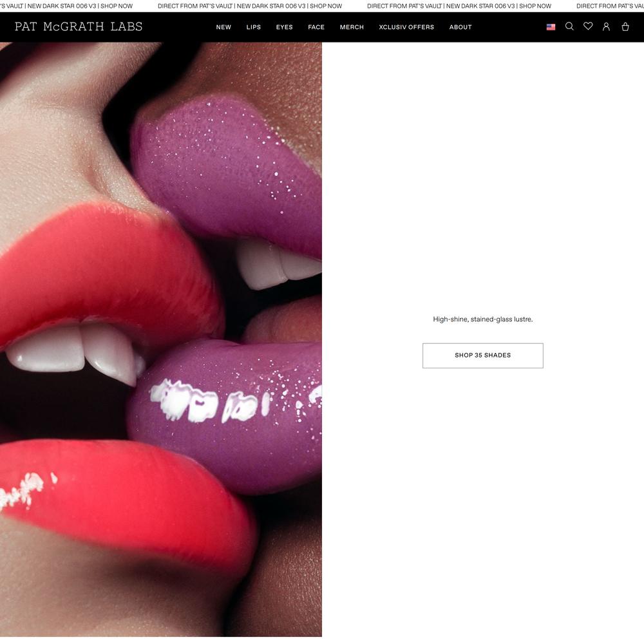This screenshot has height=644, width=644.
Task: Click the glossy lips hero image
Action: [161, 339]
